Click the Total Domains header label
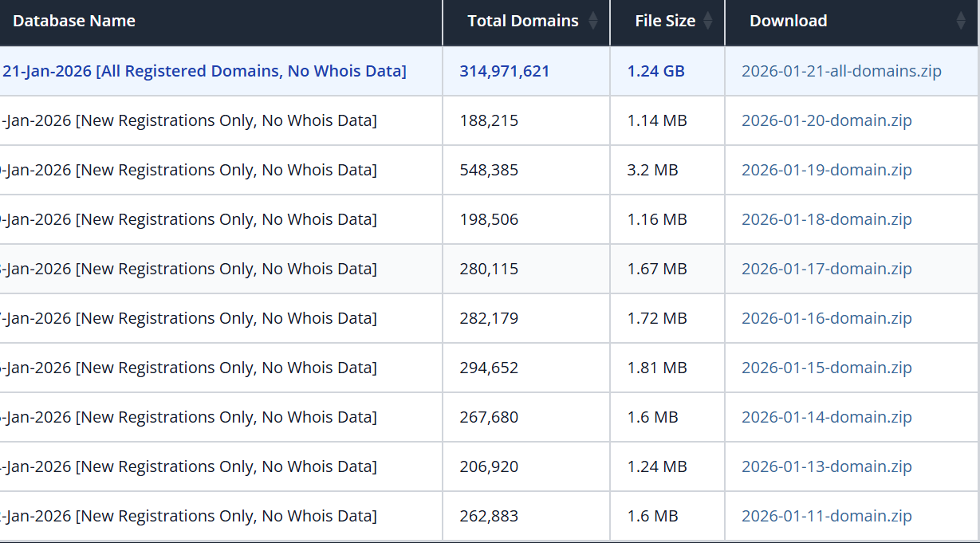This screenshot has height=543, width=980. tap(523, 22)
